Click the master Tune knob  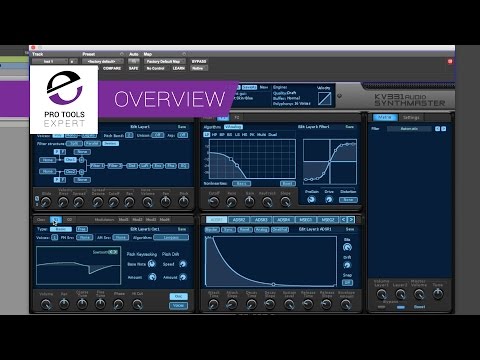[x=438, y=293]
